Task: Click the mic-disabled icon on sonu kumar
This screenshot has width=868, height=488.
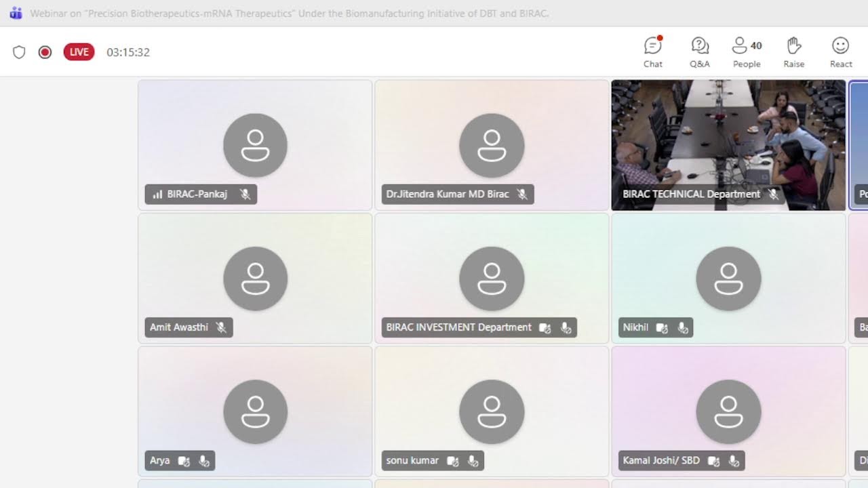Action: (473, 461)
